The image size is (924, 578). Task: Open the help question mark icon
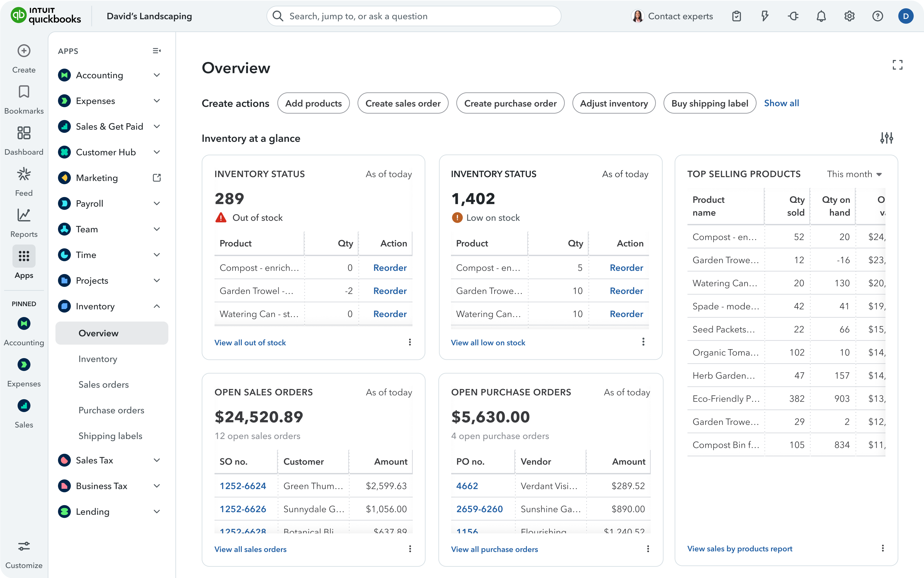[x=877, y=16]
